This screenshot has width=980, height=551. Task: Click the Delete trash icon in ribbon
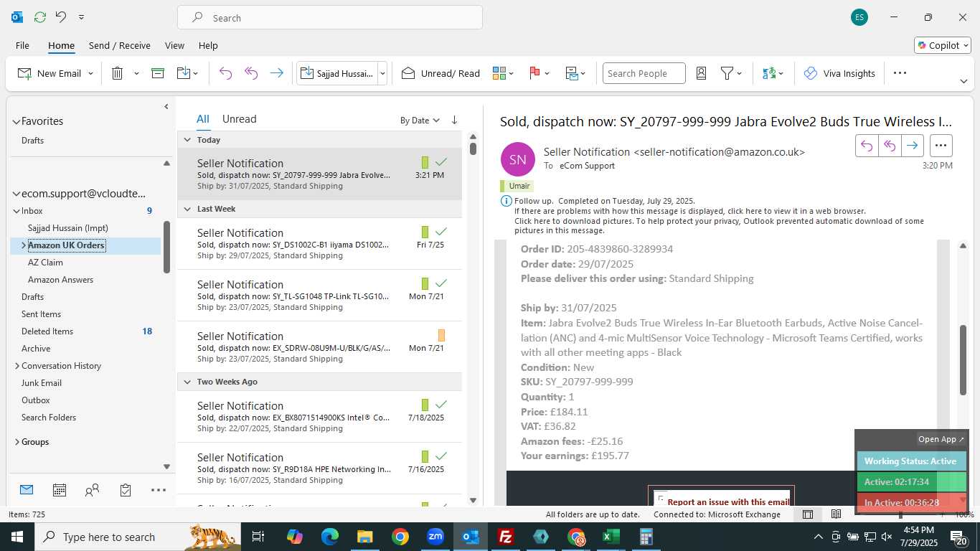click(118, 73)
